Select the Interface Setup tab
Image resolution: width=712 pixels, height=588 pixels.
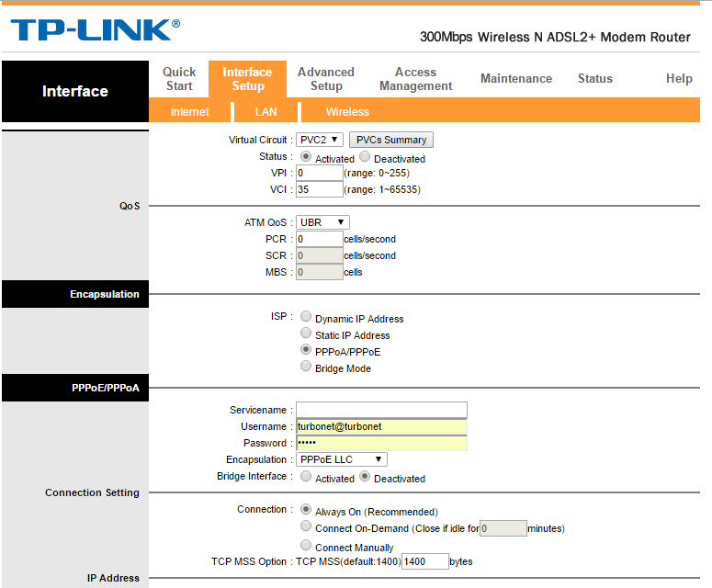247,79
